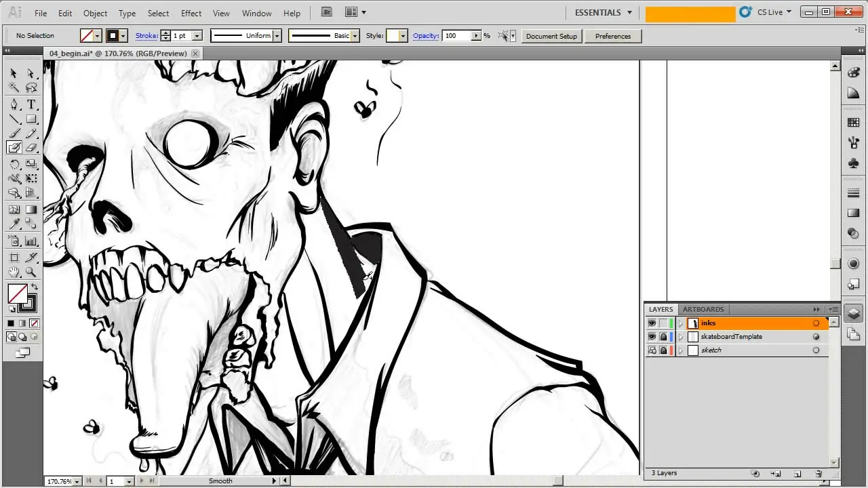868x488 pixels.
Task: Select the Pen tool
Action: (14, 104)
